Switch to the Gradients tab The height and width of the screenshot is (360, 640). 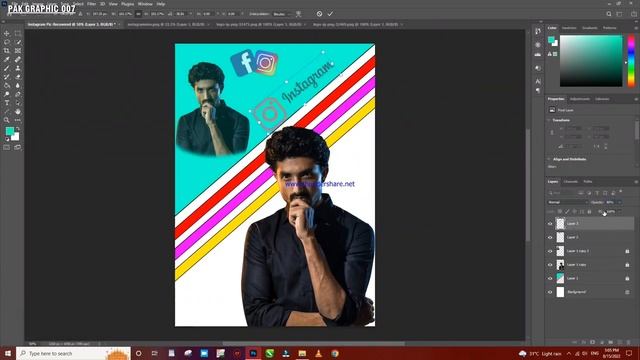coord(589,28)
